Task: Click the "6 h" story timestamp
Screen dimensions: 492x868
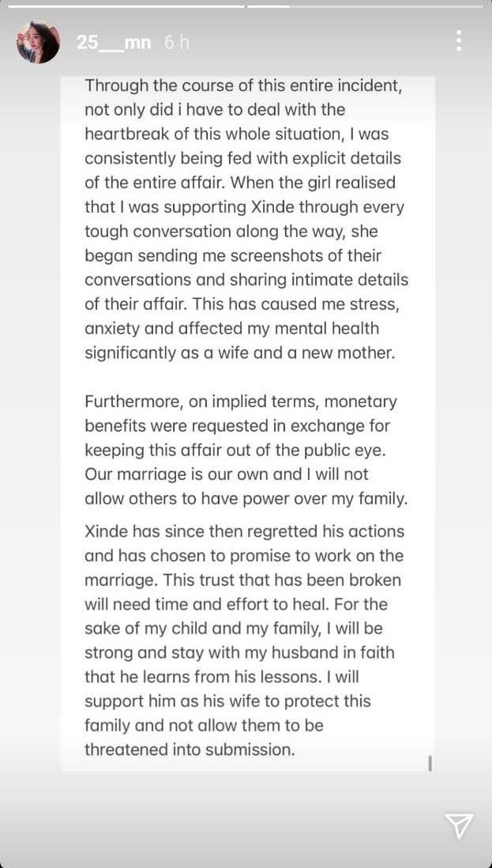Action: coord(176,43)
